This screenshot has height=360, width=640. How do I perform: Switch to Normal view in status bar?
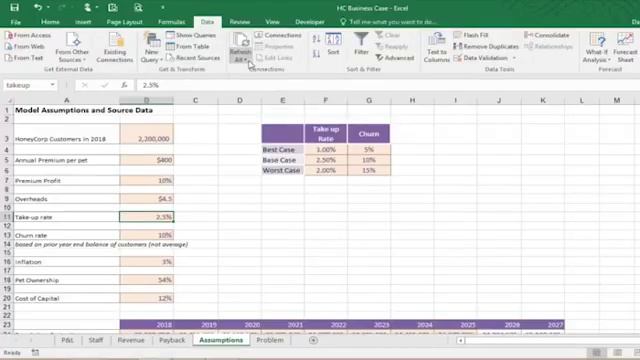click(596, 352)
